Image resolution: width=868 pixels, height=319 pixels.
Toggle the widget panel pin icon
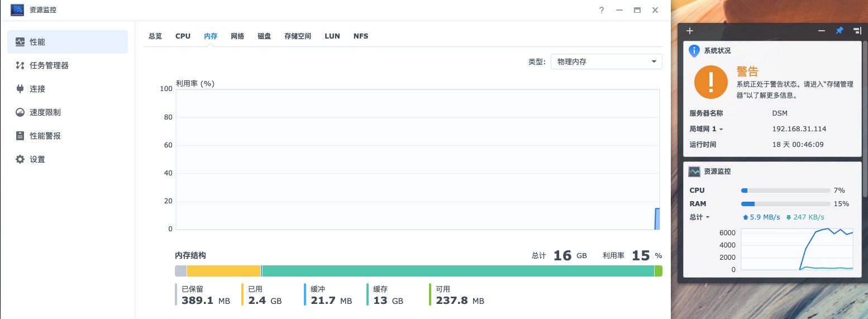pyautogui.click(x=839, y=31)
